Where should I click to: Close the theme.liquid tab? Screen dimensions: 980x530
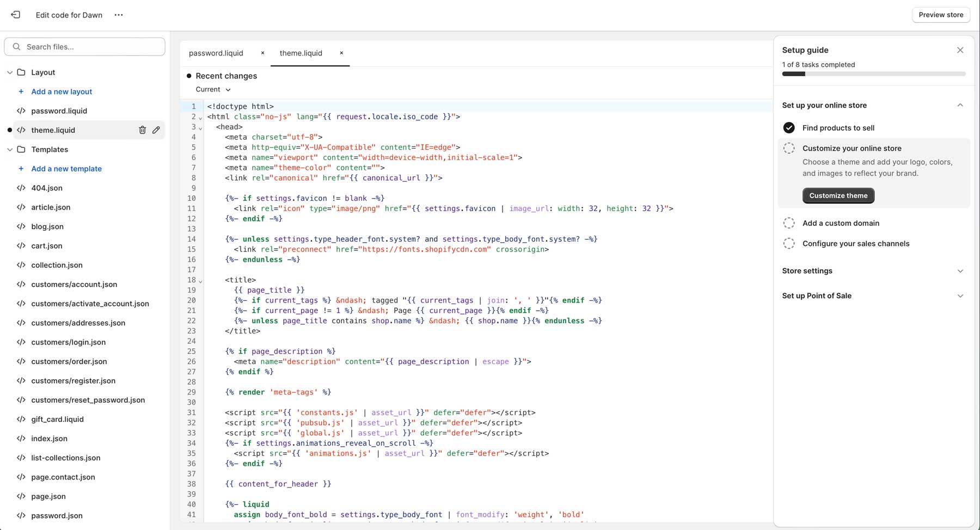[x=341, y=53]
